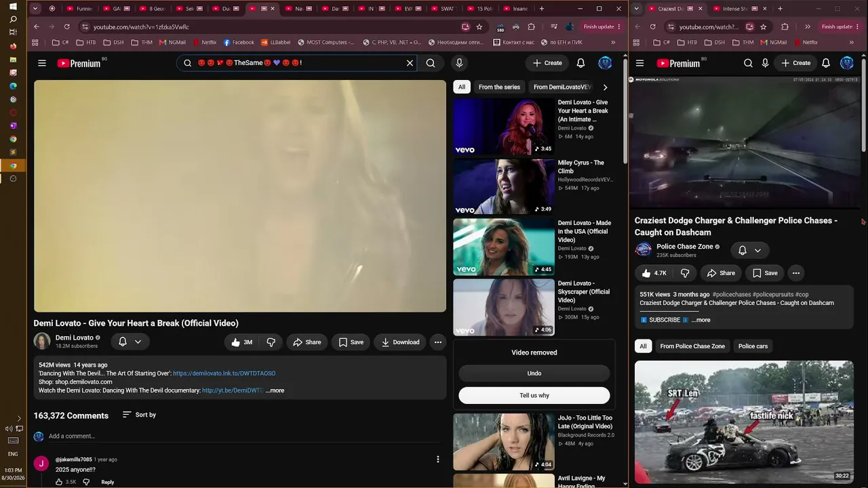The image size is (868, 488).
Task: Clear the search box with the X icon
Action: click(x=410, y=63)
